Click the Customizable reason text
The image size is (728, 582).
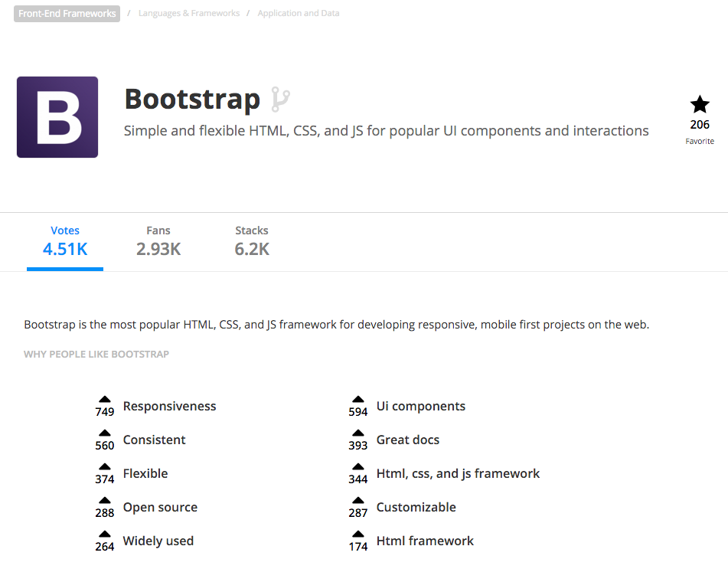click(x=416, y=507)
